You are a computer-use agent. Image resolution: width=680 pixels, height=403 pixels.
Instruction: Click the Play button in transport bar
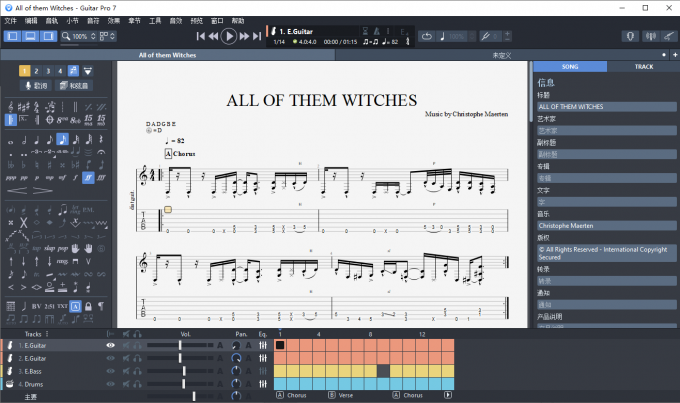(x=229, y=36)
